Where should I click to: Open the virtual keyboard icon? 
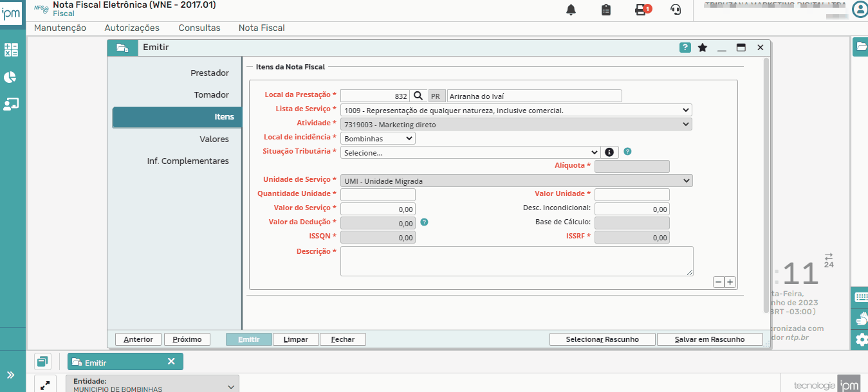(860, 297)
